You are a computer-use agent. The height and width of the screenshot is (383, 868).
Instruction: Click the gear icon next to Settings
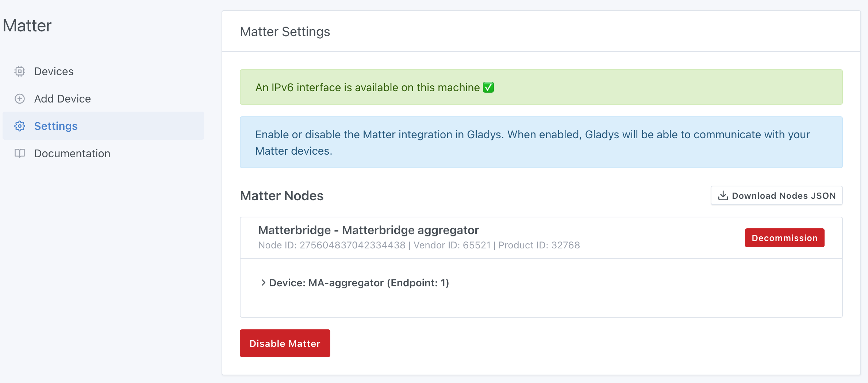click(20, 126)
